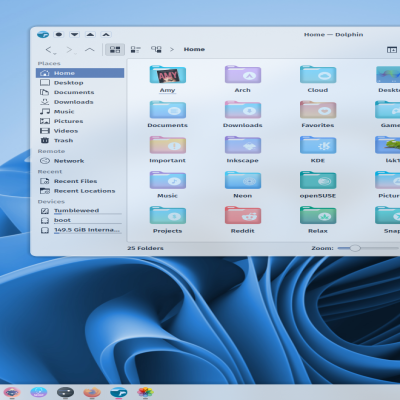Select Network under Remote

click(80, 161)
